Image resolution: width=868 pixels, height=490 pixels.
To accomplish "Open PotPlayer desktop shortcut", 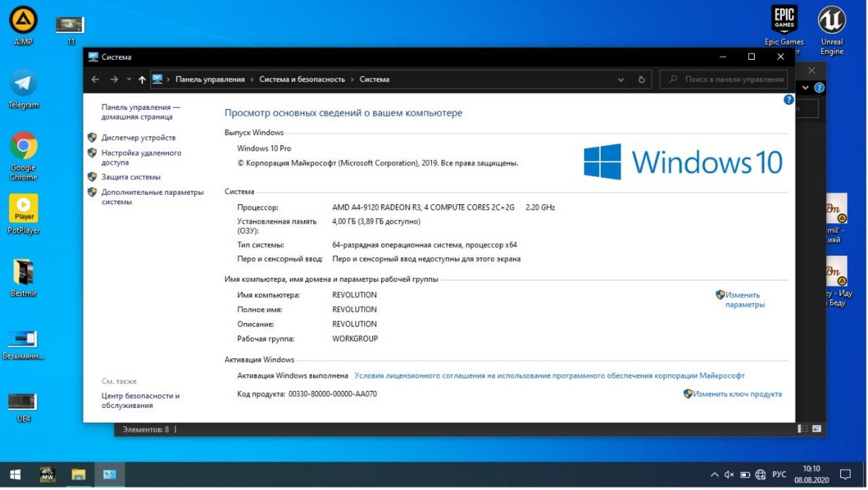I will (x=23, y=214).
